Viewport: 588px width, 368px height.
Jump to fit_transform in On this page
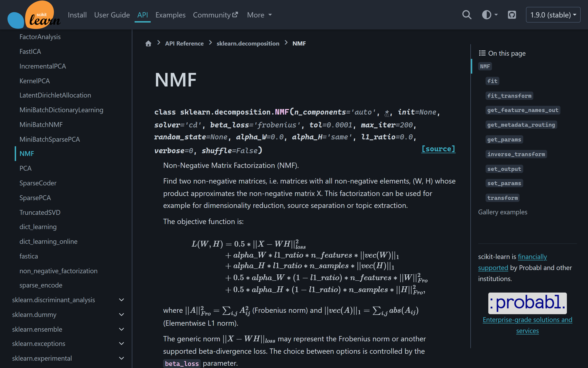(509, 96)
